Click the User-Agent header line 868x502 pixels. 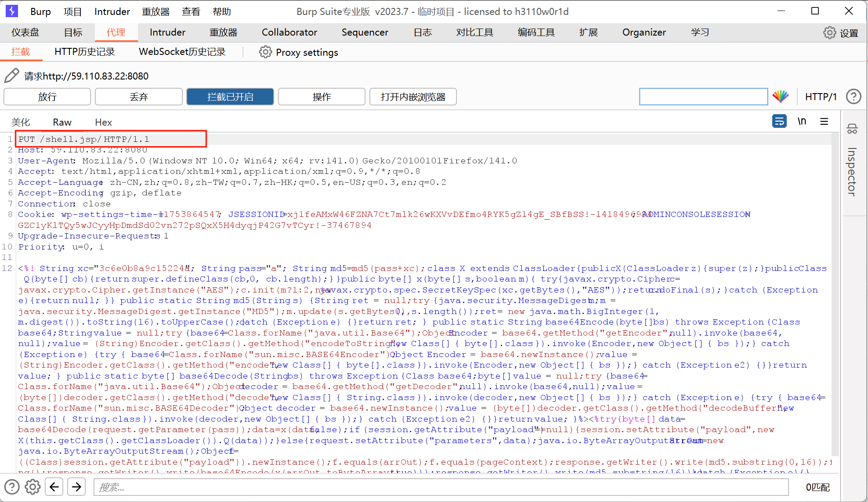pos(267,161)
